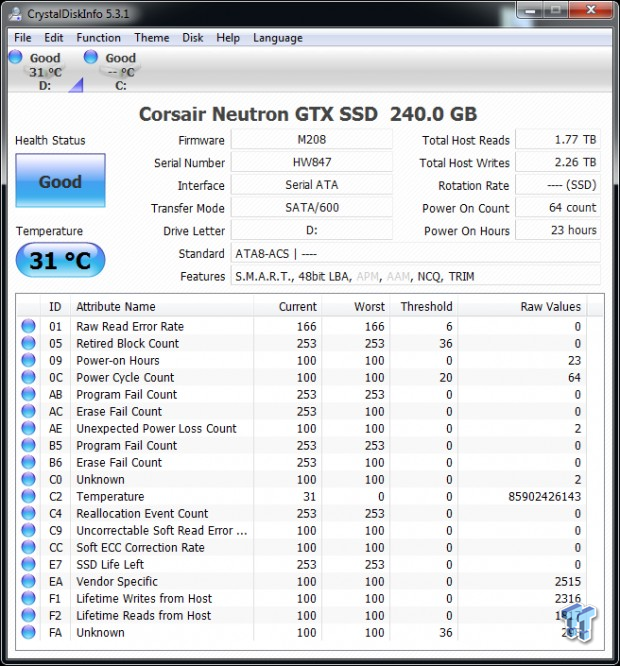Click the status orb for B5 Program Fail Count
Image resolution: width=620 pixels, height=666 pixels.
click(28, 445)
